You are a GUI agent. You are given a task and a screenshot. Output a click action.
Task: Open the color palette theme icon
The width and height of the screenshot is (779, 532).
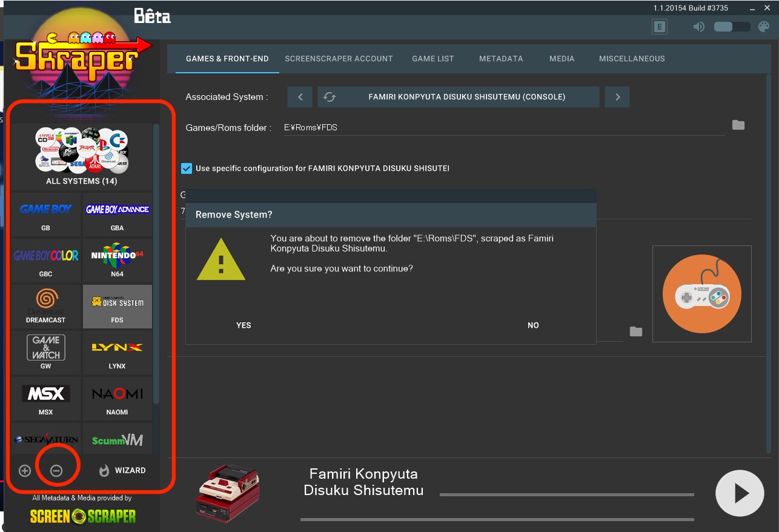pos(764,27)
